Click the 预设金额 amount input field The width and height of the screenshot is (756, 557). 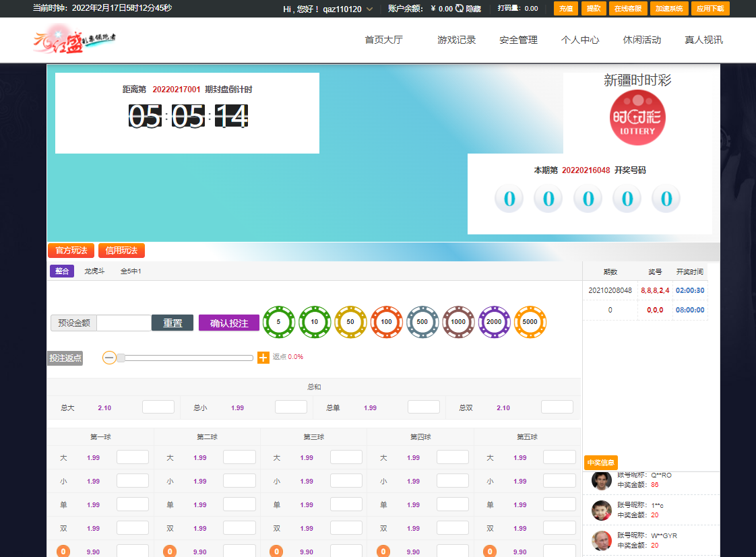pos(125,322)
